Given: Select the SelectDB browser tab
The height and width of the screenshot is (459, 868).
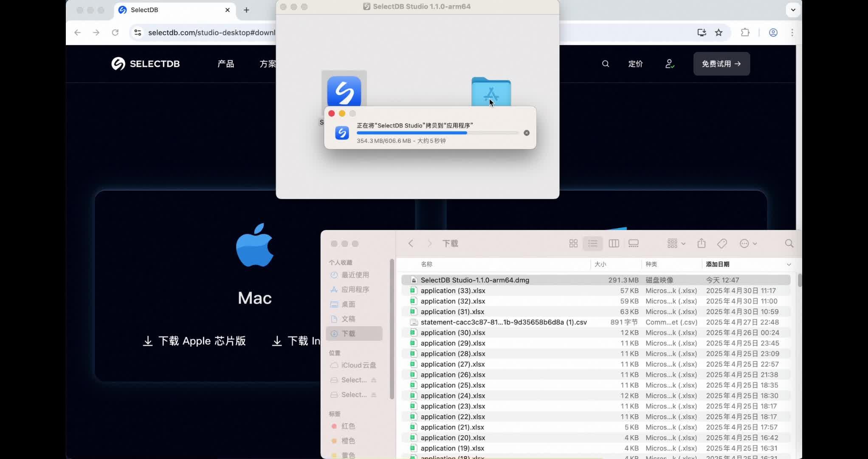Looking at the screenshot, I should pyautogui.click(x=174, y=10).
